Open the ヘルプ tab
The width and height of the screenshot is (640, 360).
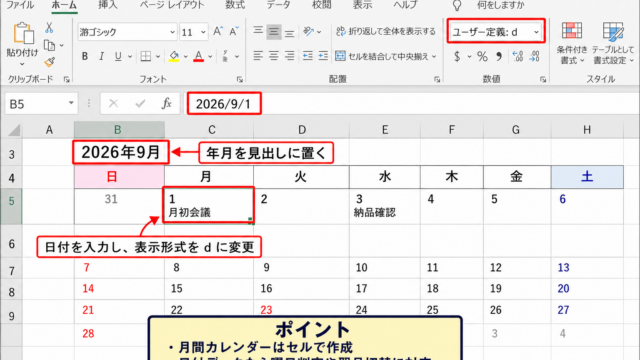405,5
